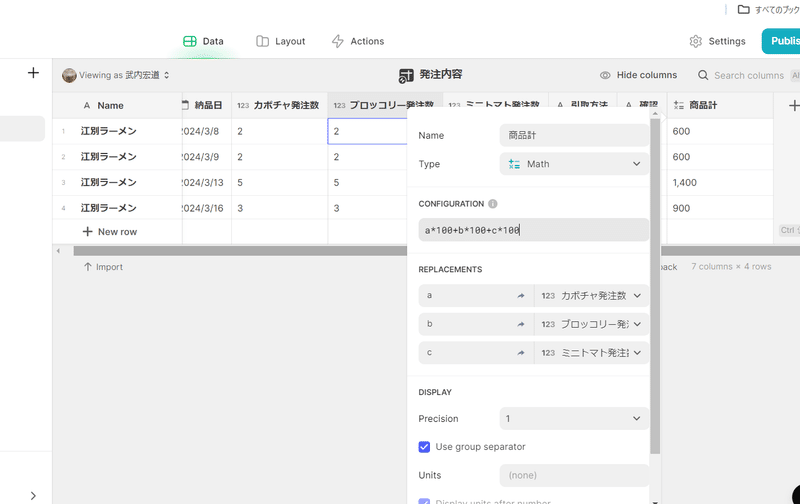
Task: Select the カボチャ発注数 column header
Action: (280, 106)
